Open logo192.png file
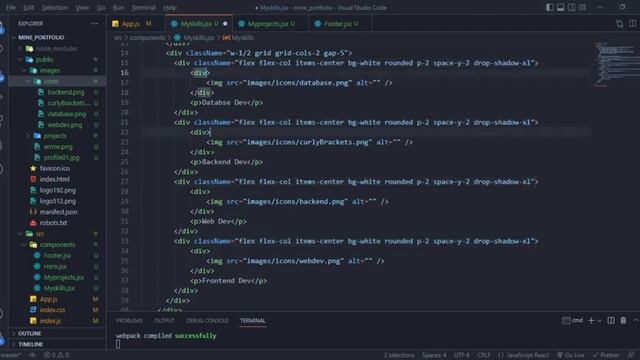This screenshot has width=640, height=360. tap(57, 190)
